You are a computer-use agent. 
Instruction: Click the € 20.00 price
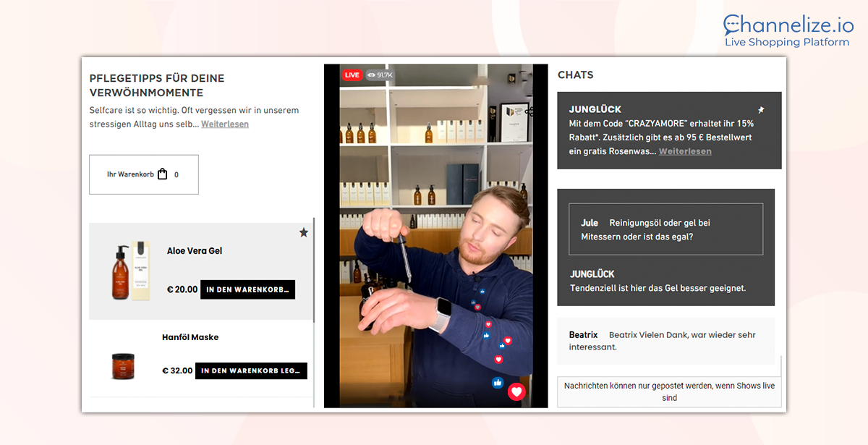point(182,289)
